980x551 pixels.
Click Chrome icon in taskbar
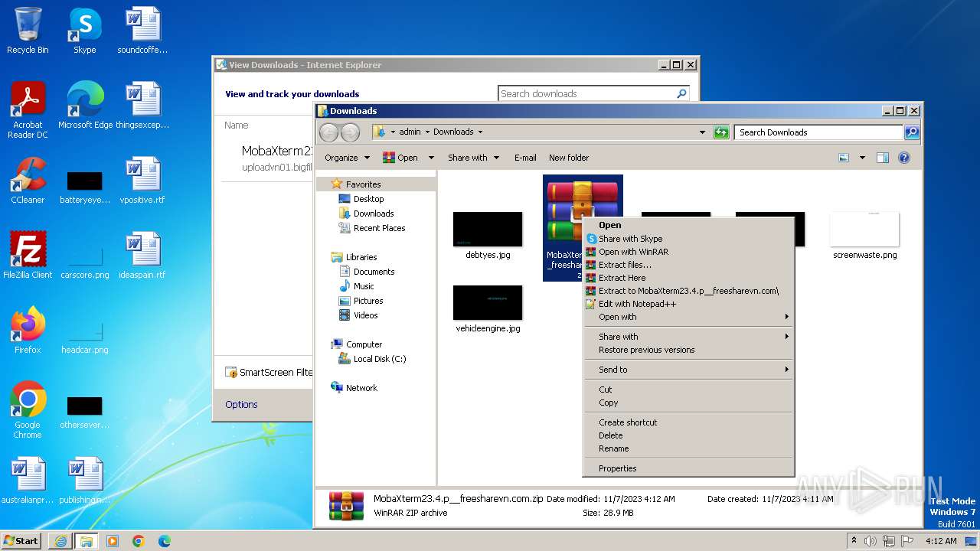(138, 541)
